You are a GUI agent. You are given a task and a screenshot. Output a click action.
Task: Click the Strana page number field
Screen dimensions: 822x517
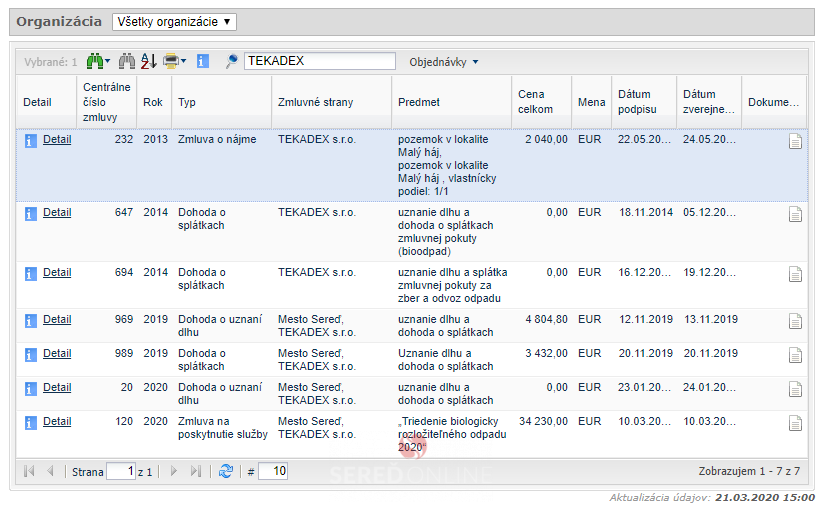(x=121, y=471)
